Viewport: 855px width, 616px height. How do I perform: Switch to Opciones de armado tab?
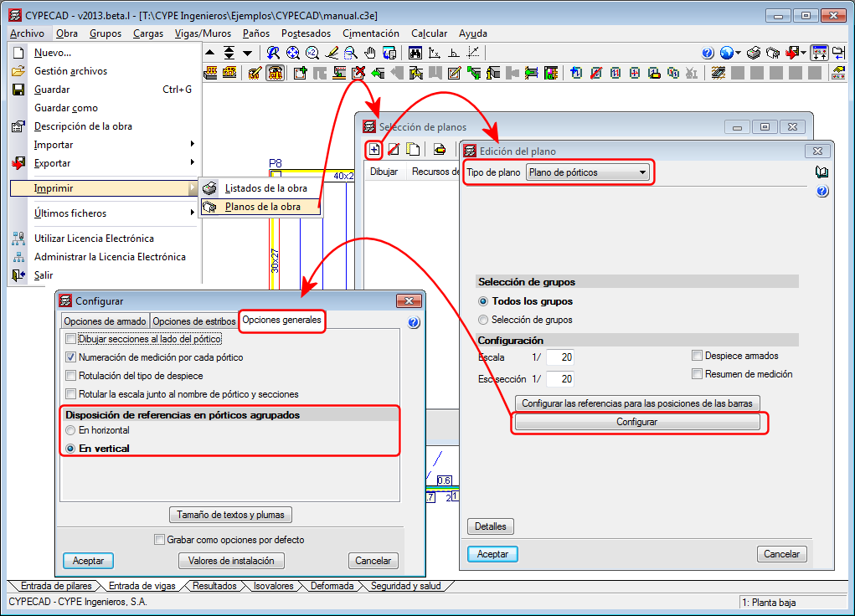pyautogui.click(x=105, y=321)
